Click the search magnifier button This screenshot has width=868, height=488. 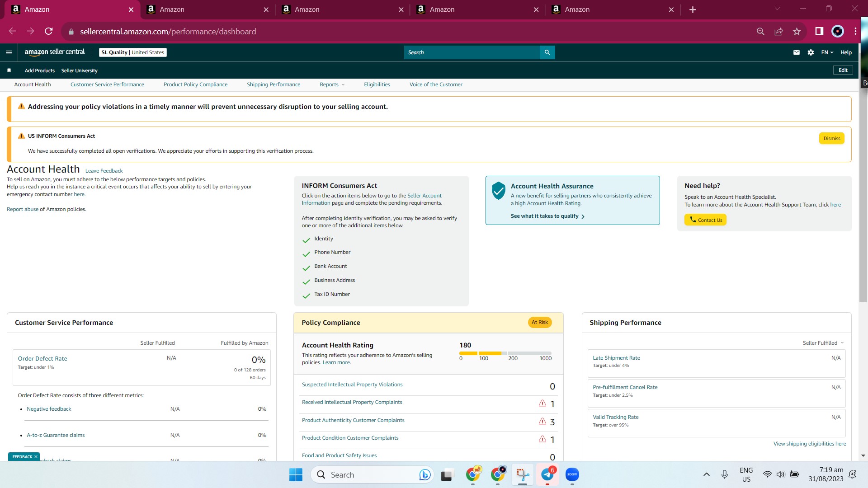tap(547, 52)
